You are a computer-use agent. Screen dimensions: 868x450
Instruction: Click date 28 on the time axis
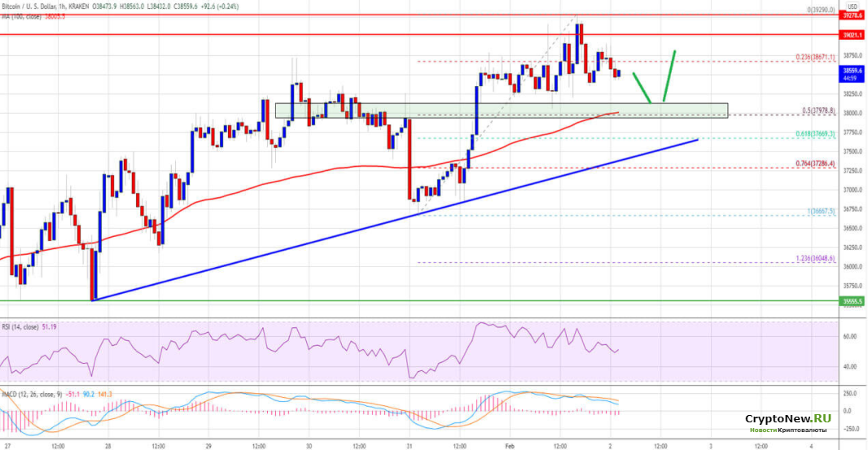click(x=108, y=446)
